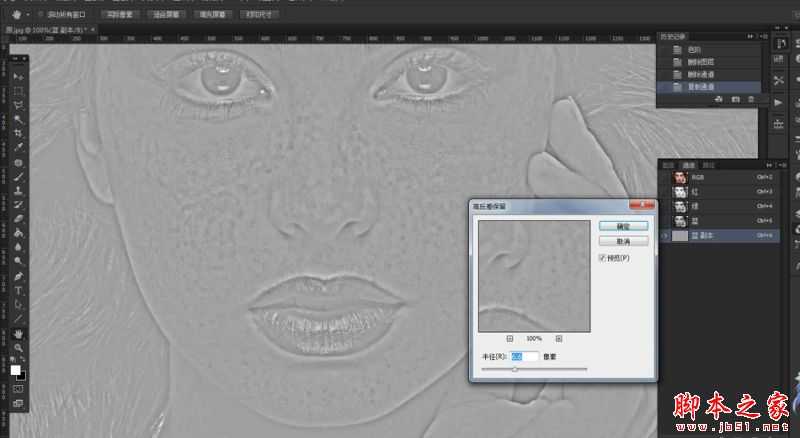Select the Crop tool
This screenshot has height=438, width=800.
point(18,133)
